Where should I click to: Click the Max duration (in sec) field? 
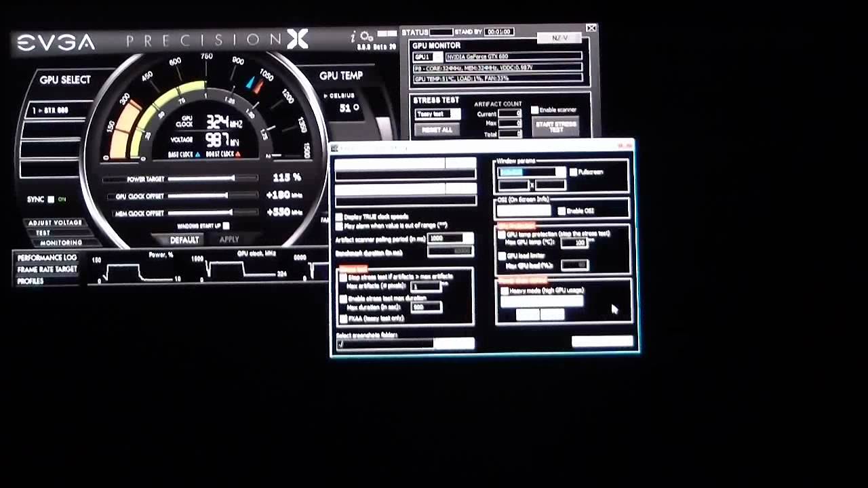tap(427, 307)
